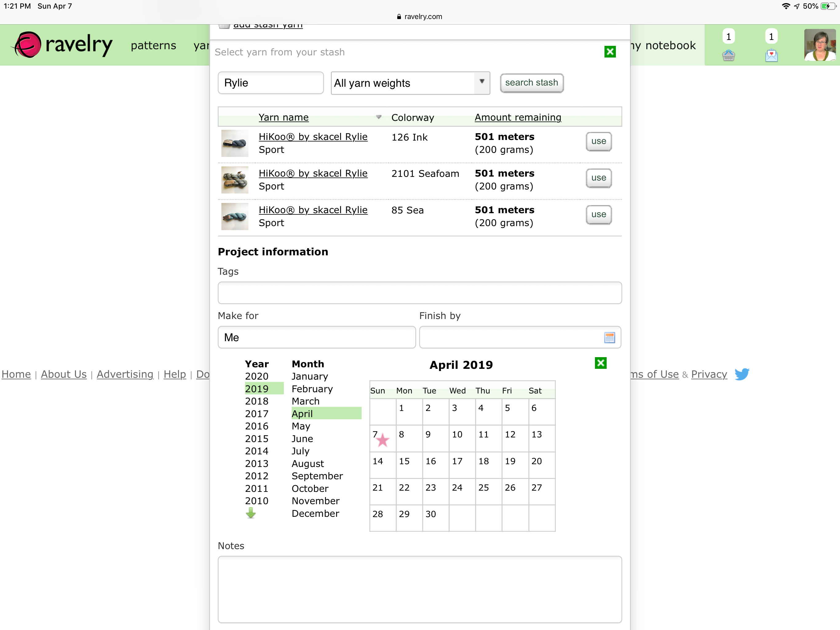Select year 2010 in date picker
Image resolution: width=840 pixels, height=630 pixels.
(x=257, y=501)
